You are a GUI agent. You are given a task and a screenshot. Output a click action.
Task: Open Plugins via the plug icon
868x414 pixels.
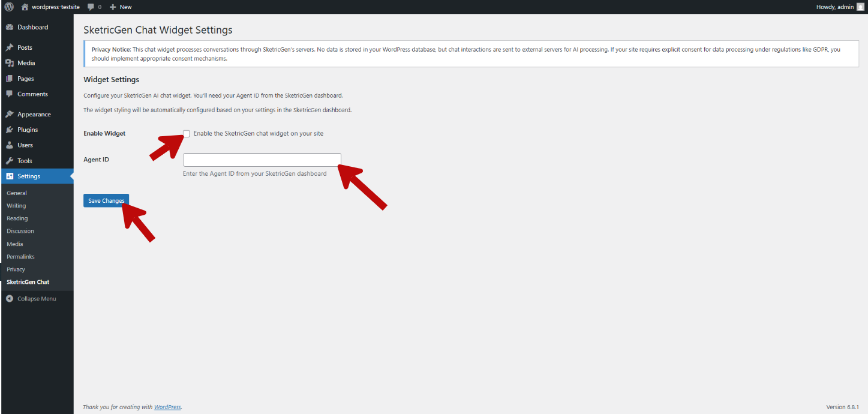tap(10, 130)
